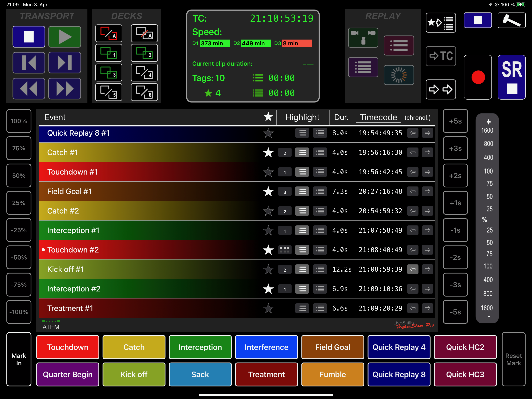Fast forward using the double-right arrow button
This screenshot has height=399, width=532.
coord(64,89)
